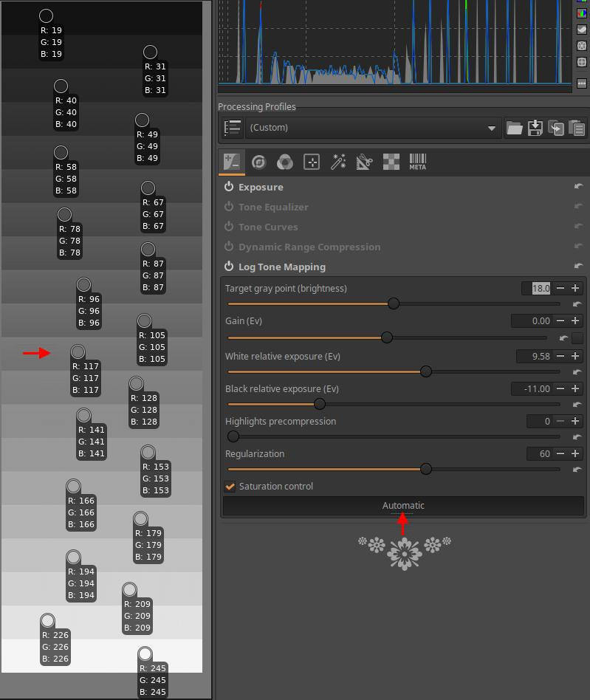This screenshot has height=700, width=590.
Task: Enable the Tone Equalizer power toggle
Action: [x=229, y=207]
